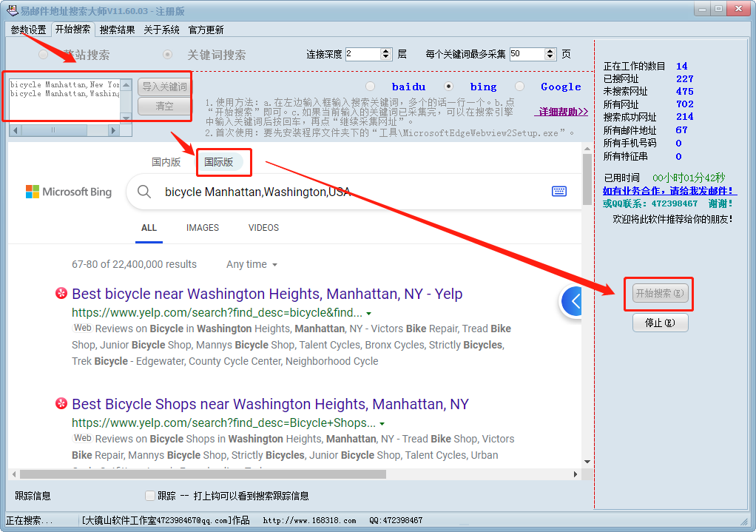Click the browser panel scroll-left arrow
The height and width of the screenshot is (532, 756).
pyautogui.click(x=14, y=474)
